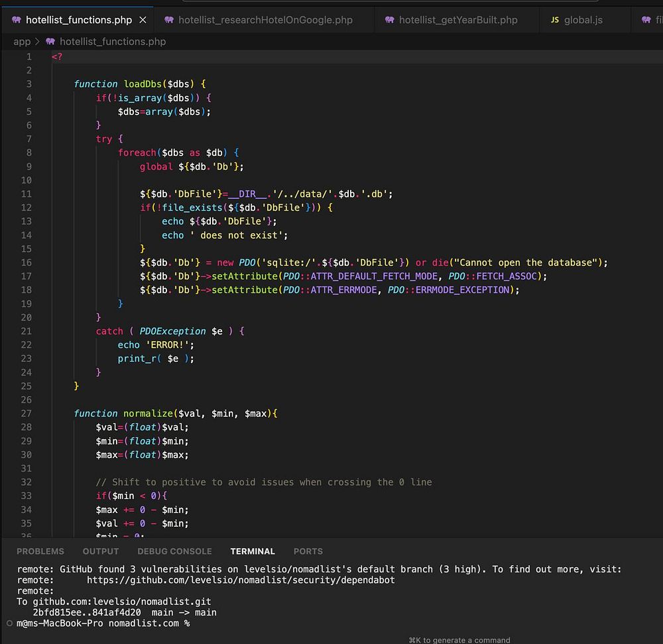Click line number 27 in the gutter
Image resolution: width=663 pixels, height=644 pixels.
(x=26, y=413)
